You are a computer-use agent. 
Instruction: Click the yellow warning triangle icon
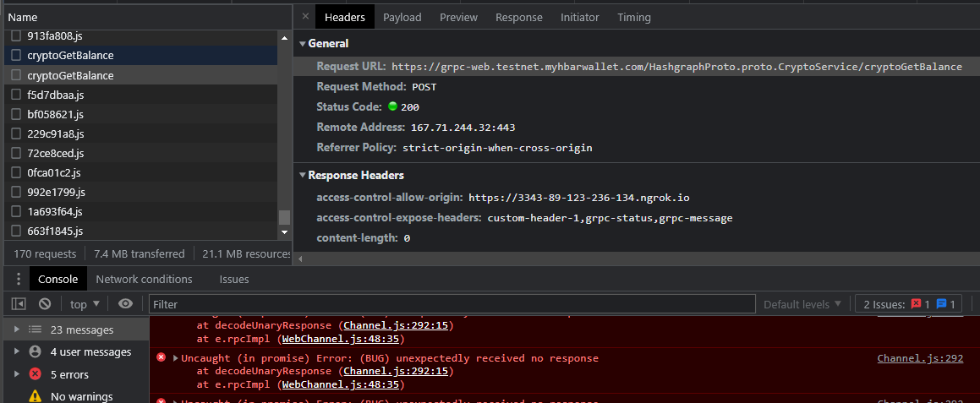(x=36, y=396)
